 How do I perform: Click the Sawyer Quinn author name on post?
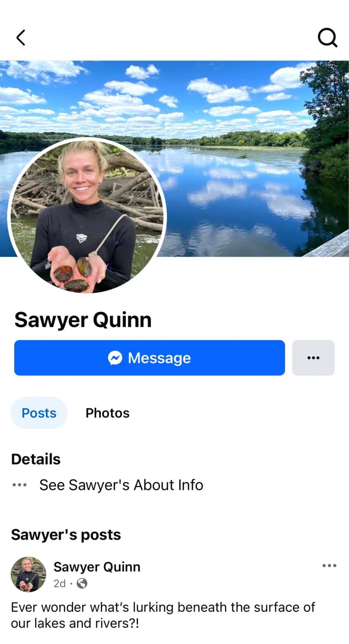97,567
